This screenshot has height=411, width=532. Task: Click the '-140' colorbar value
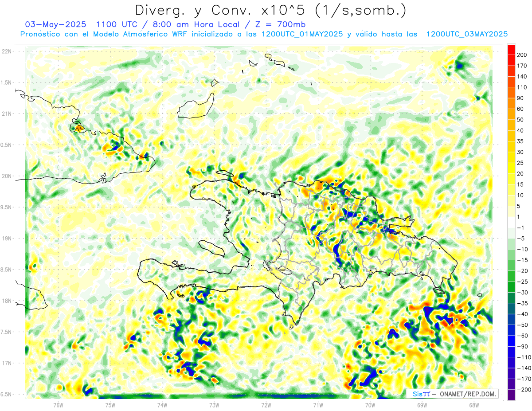tap(525, 368)
